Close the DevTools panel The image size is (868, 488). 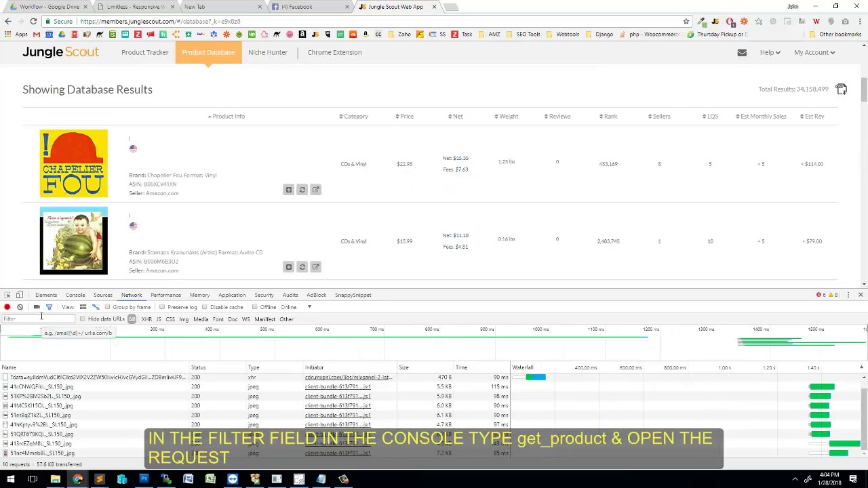(861, 295)
